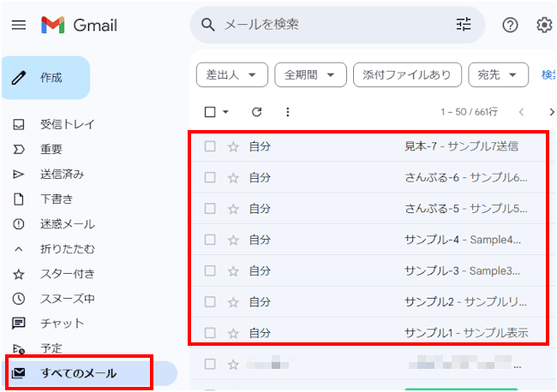Star the サンプル-3 email

233,271
